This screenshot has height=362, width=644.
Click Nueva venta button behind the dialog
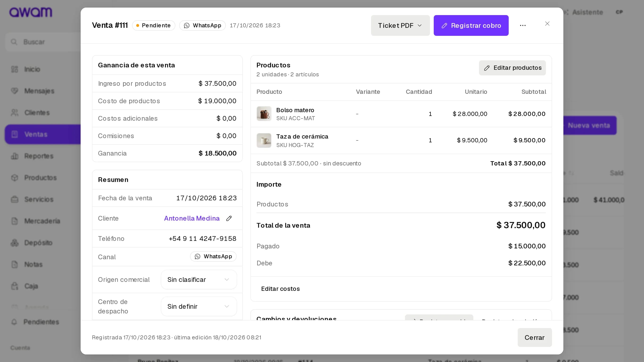(x=590, y=126)
